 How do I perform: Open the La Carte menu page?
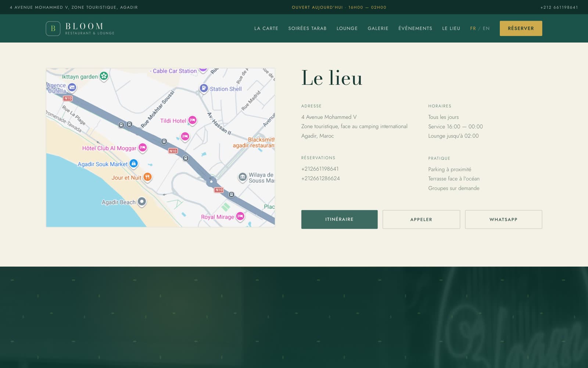coord(266,28)
